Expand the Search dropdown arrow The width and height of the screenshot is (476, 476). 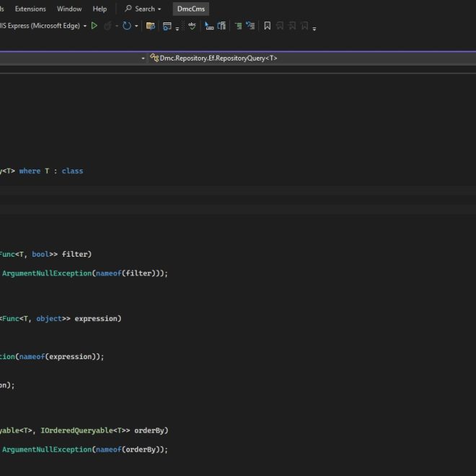pos(159,9)
